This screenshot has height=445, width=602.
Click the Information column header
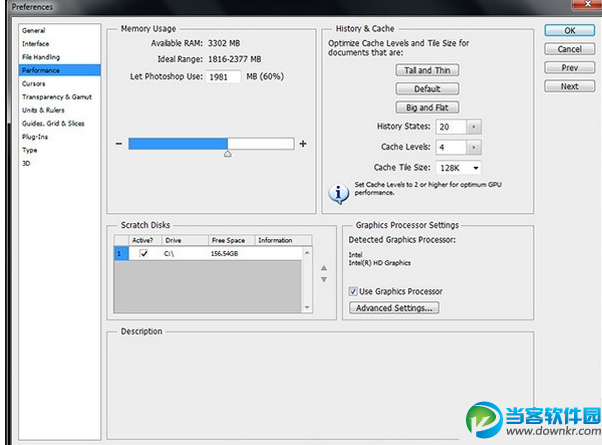(x=283, y=240)
